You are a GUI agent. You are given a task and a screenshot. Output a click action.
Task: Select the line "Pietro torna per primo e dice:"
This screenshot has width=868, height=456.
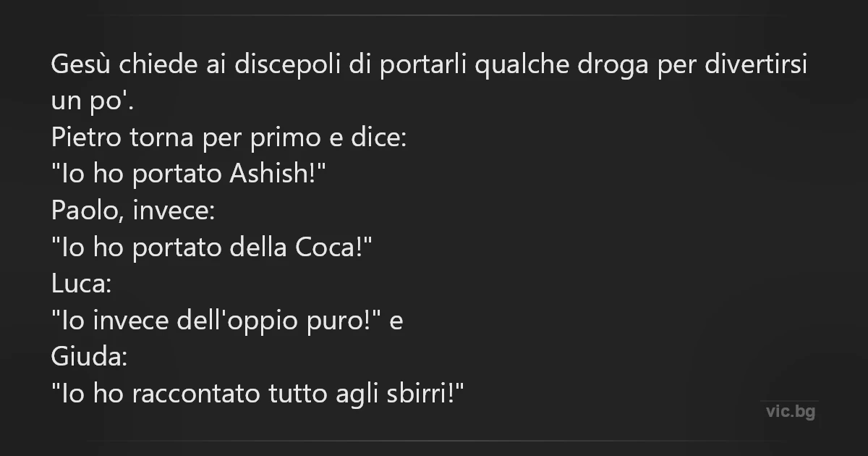pos(230,139)
